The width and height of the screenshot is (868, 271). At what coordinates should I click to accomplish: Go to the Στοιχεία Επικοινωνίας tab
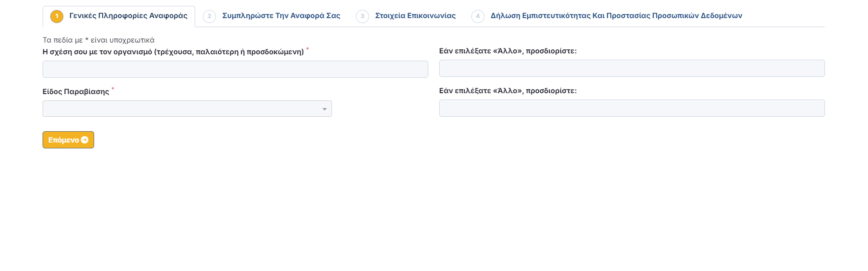(415, 16)
